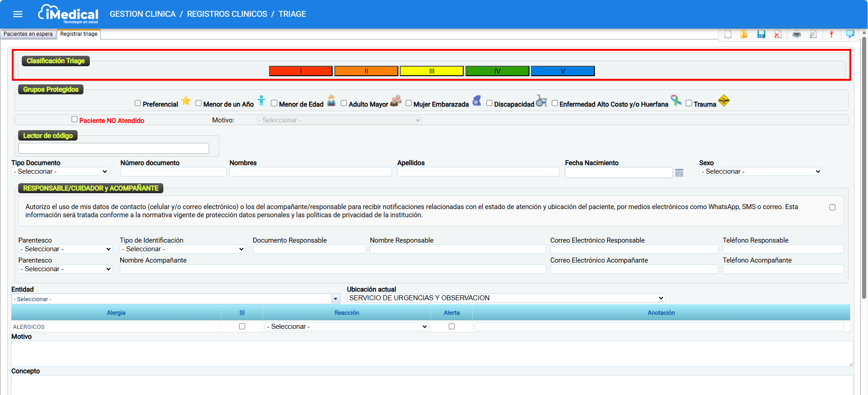Select the Registrar triage tab
Screen dimensions: 868x395
[78, 34]
